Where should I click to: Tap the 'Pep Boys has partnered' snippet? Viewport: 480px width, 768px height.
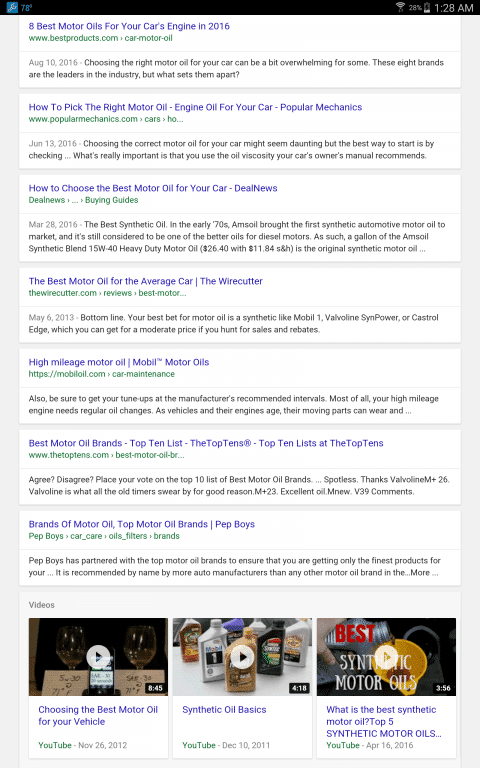click(x=235, y=566)
